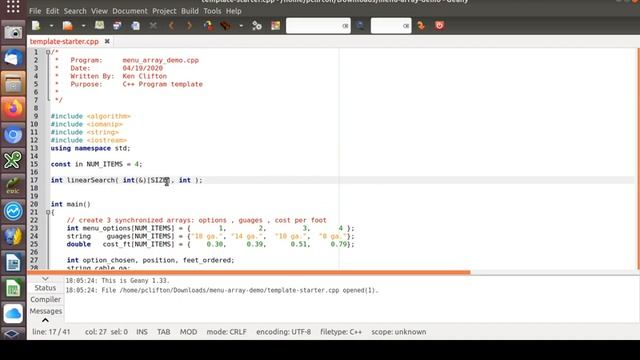This screenshot has width=640, height=360.
Task: Open the New file templates dropdown arrow
Action: pyautogui.click(x=51, y=26)
